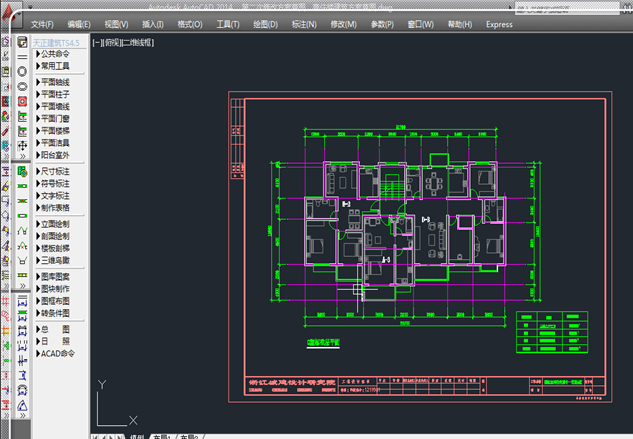Click the [-] viewport control

(96, 42)
